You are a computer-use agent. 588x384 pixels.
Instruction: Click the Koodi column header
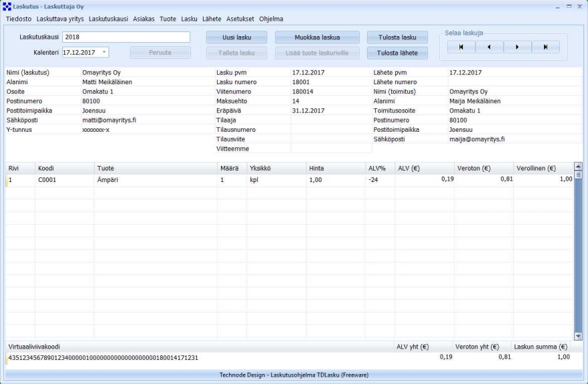pos(64,168)
